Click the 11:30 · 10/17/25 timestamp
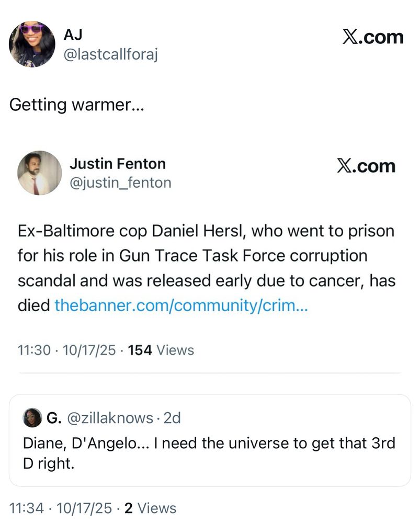The image size is (420, 523). (67, 350)
